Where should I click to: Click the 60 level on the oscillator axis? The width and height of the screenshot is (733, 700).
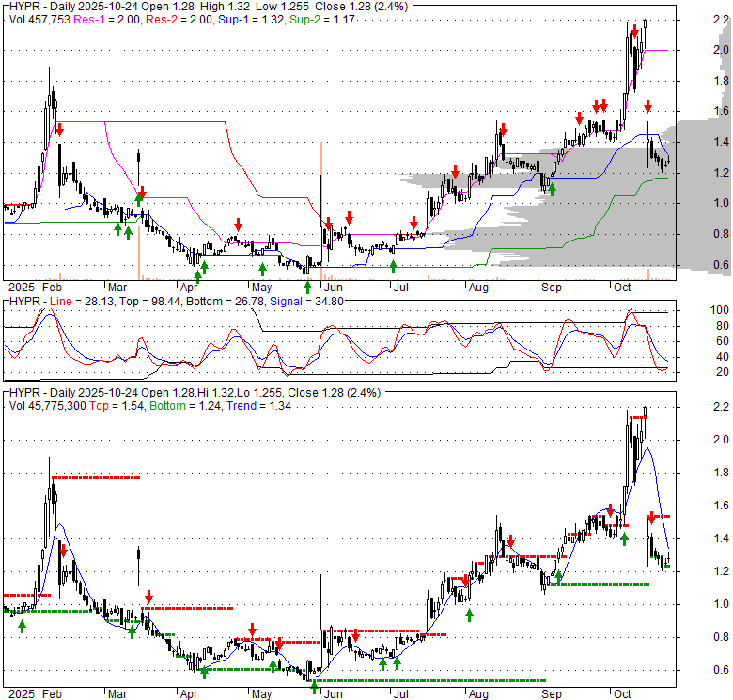(x=723, y=341)
